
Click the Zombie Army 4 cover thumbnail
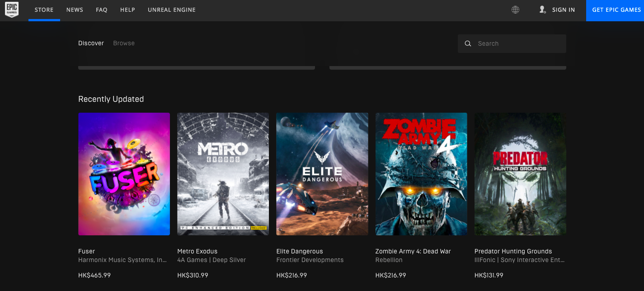coord(421,174)
